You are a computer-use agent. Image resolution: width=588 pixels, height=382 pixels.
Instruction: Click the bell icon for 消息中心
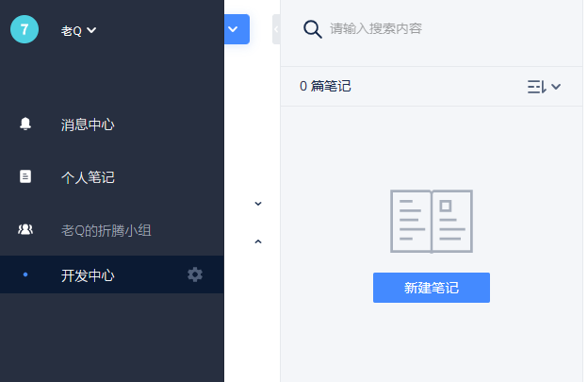pos(25,124)
